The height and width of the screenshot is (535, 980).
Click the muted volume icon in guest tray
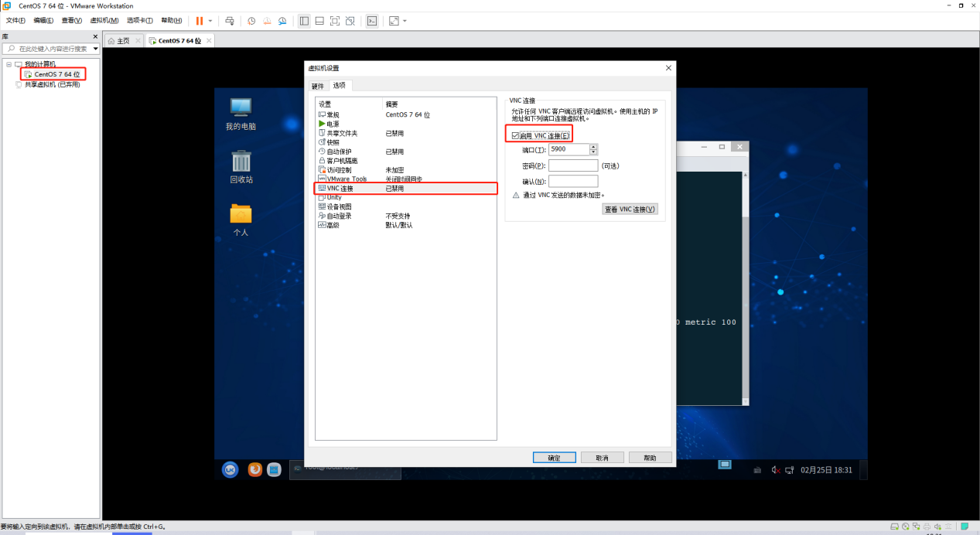point(776,470)
